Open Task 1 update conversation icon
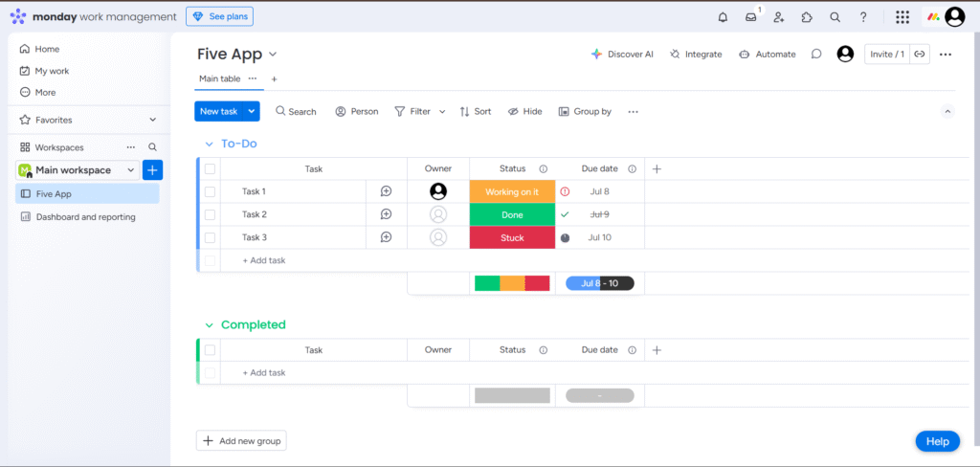The width and height of the screenshot is (980, 467). tap(387, 191)
